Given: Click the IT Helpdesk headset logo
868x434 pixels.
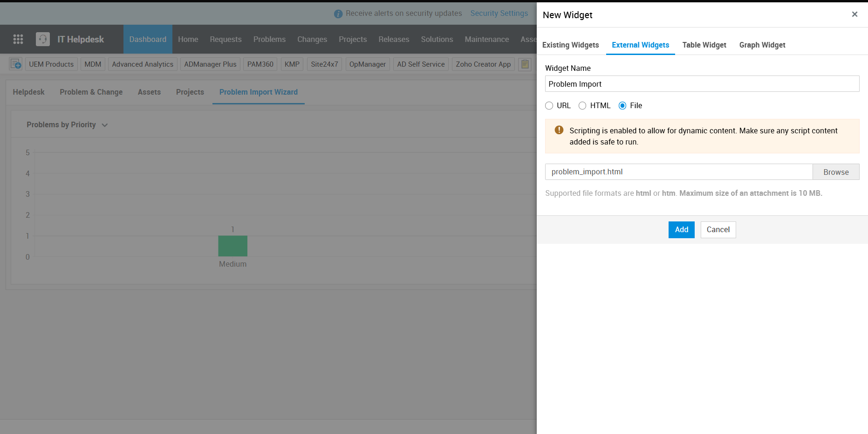Looking at the screenshot, I should coord(43,39).
